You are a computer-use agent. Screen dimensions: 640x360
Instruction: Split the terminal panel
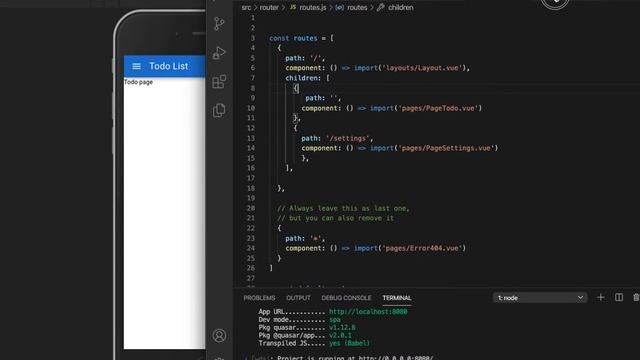619,298
